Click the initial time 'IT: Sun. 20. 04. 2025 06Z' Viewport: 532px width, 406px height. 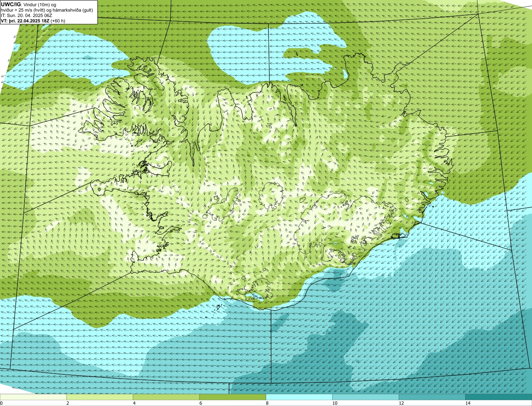(x=27, y=15)
